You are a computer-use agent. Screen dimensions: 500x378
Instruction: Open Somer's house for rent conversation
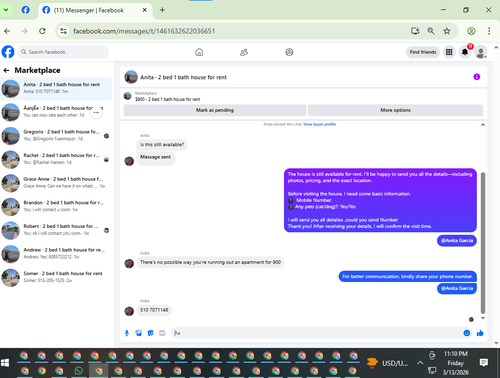click(x=56, y=278)
